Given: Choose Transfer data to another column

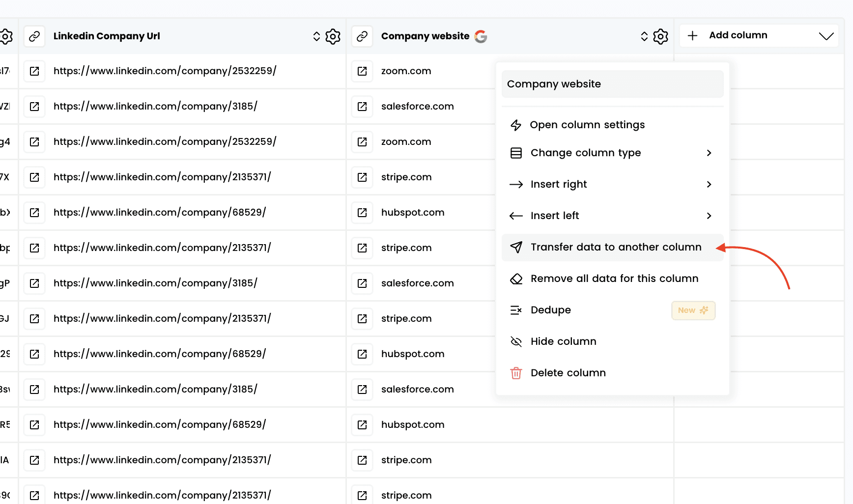Looking at the screenshot, I should pos(612,247).
